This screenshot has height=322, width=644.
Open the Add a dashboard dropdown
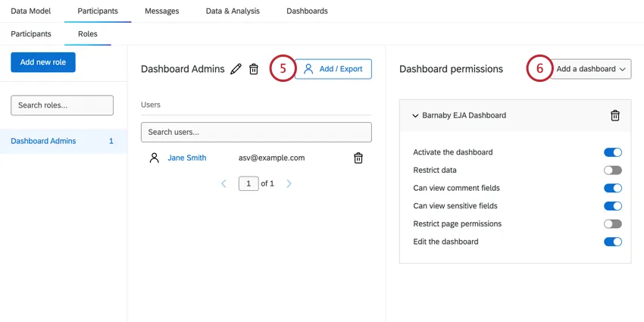[591, 69]
